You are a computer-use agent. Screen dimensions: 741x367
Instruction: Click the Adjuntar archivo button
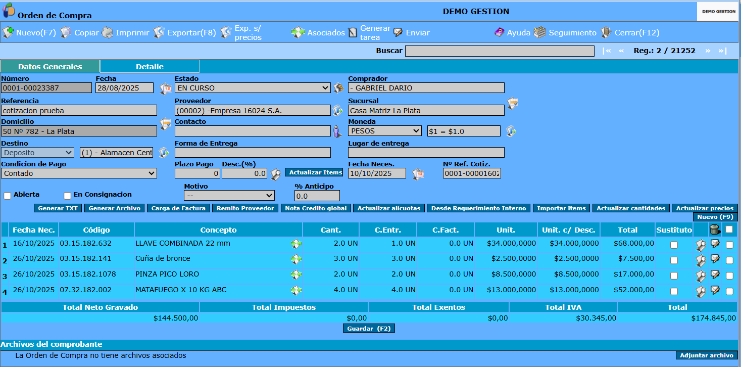coord(707,355)
